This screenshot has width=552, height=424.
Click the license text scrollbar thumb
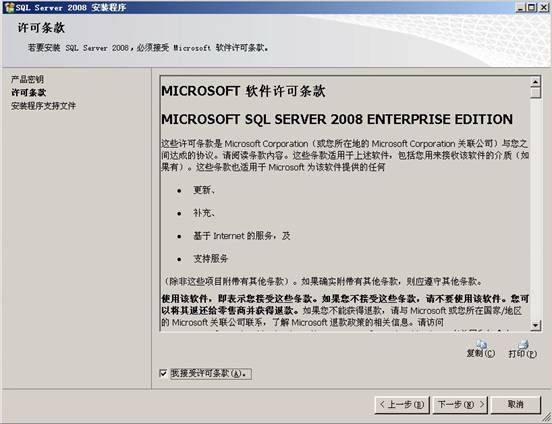(535, 93)
